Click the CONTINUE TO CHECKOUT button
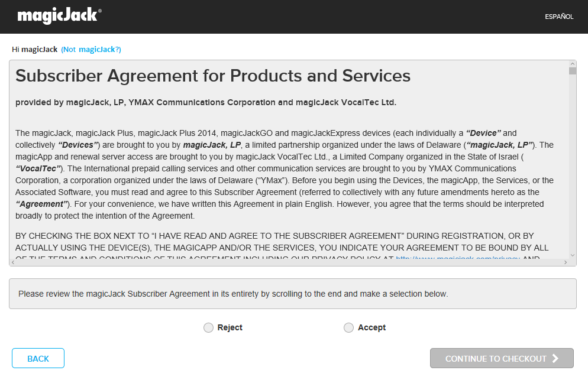588x377 pixels. [x=502, y=358]
